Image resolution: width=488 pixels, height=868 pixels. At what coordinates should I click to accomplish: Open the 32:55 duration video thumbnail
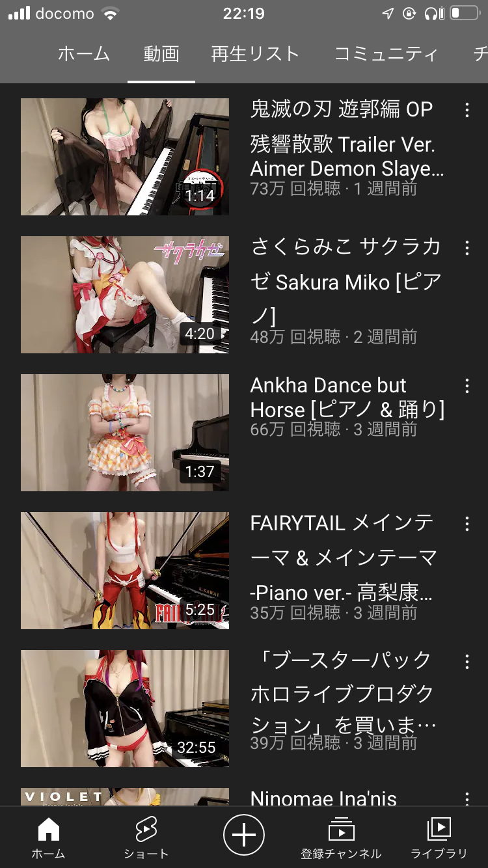[x=125, y=709]
